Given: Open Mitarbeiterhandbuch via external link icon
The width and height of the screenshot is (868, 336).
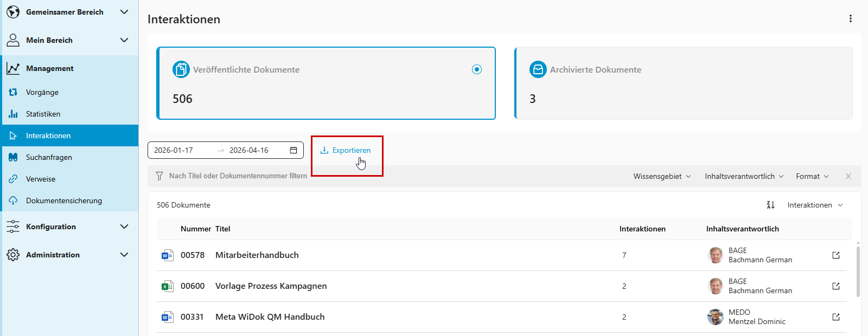Looking at the screenshot, I should 836,255.
